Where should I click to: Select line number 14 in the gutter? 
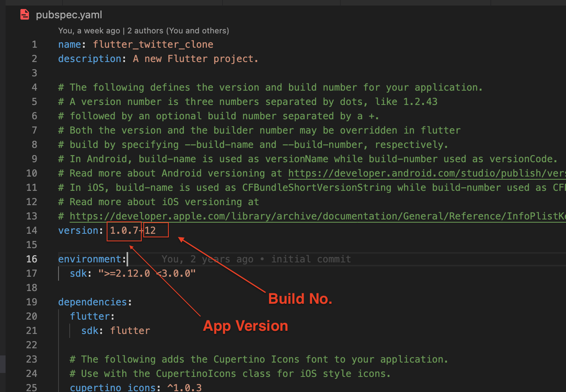click(31, 230)
